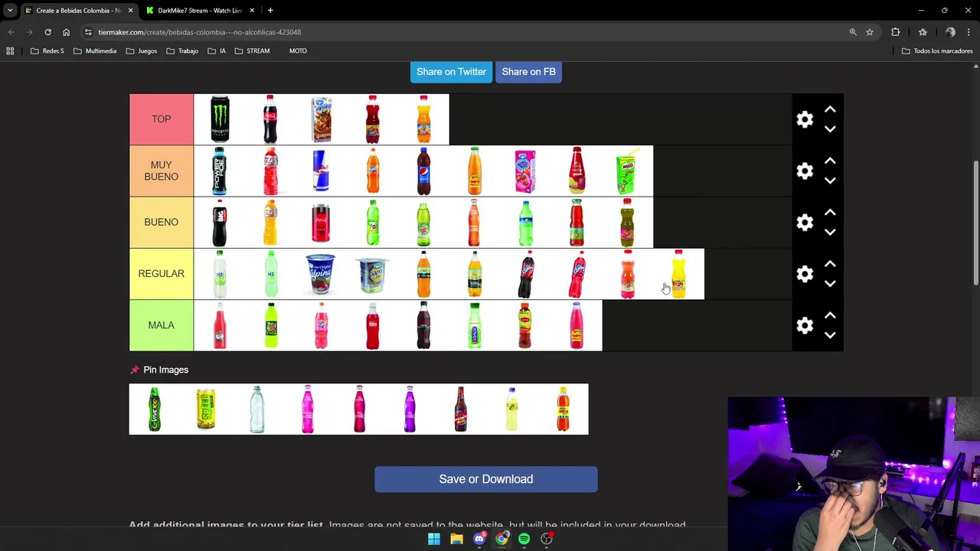Open Chrome apps grid in bookmarks bar
The width and height of the screenshot is (980, 551).
click(x=10, y=51)
